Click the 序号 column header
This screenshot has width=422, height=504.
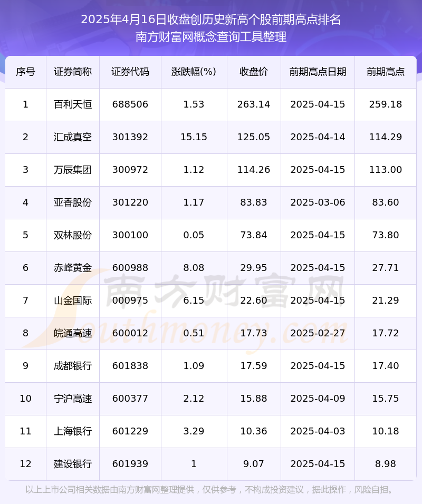tap(25, 72)
